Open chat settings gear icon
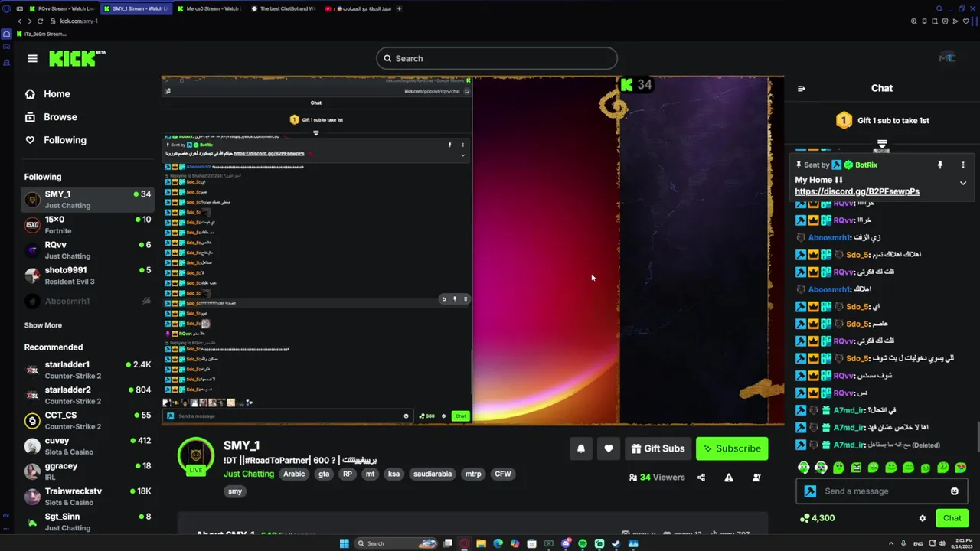This screenshot has width=980, height=551. point(923,518)
